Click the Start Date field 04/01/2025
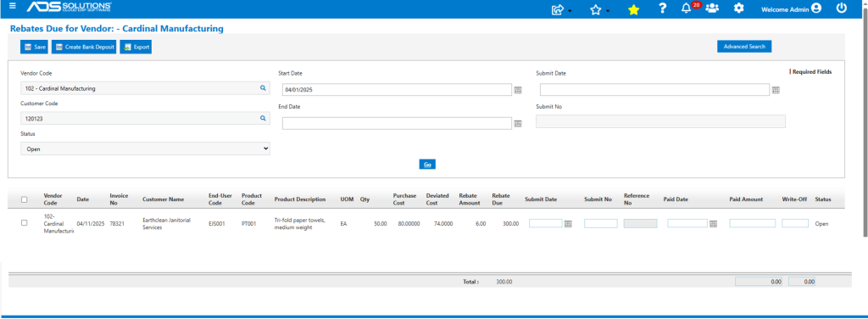Viewport: 868px width, 319px height. click(x=397, y=90)
